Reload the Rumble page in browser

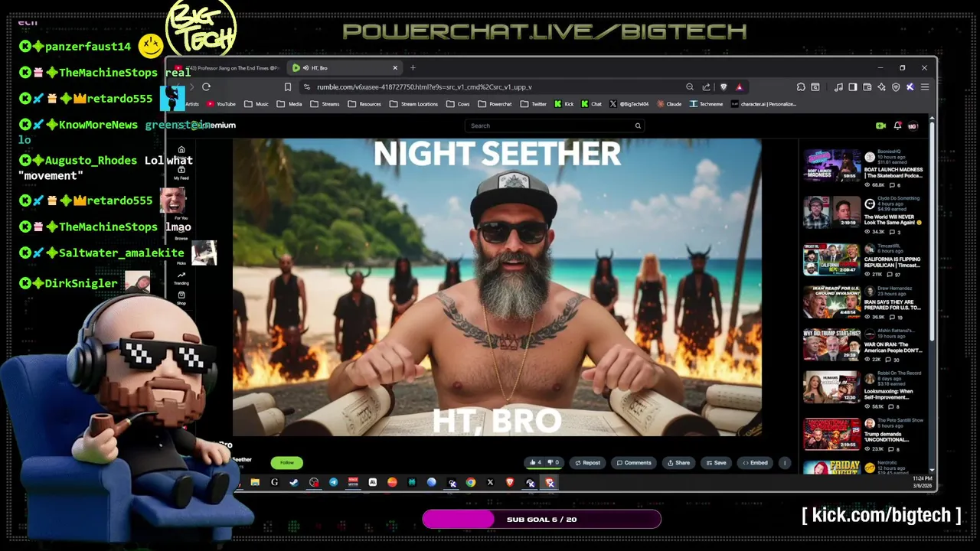(206, 86)
